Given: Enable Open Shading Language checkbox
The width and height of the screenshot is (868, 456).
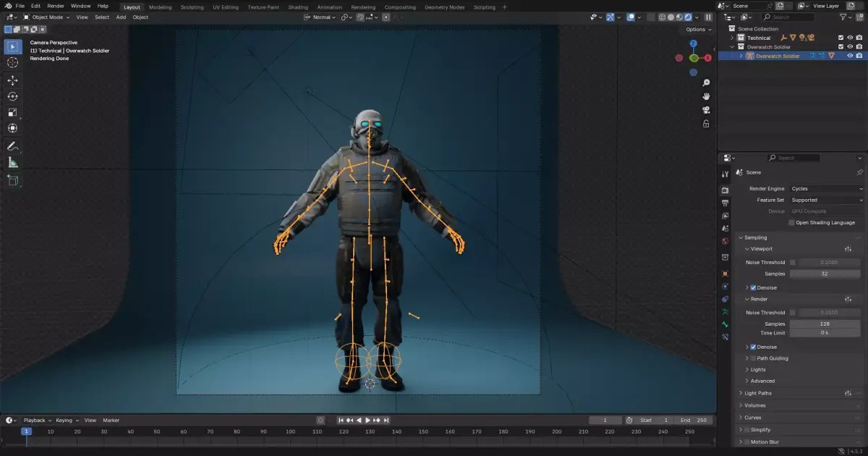Looking at the screenshot, I should tap(792, 223).
